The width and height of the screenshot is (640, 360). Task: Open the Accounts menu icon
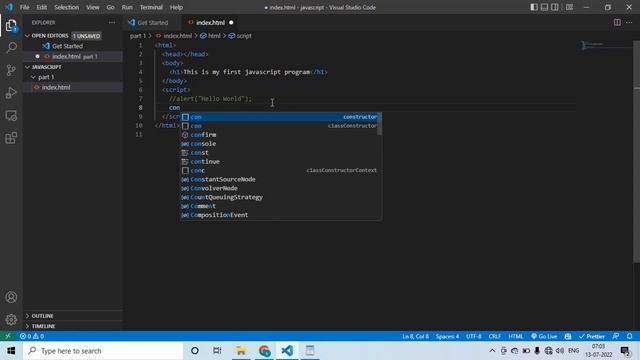coord(11,297)
